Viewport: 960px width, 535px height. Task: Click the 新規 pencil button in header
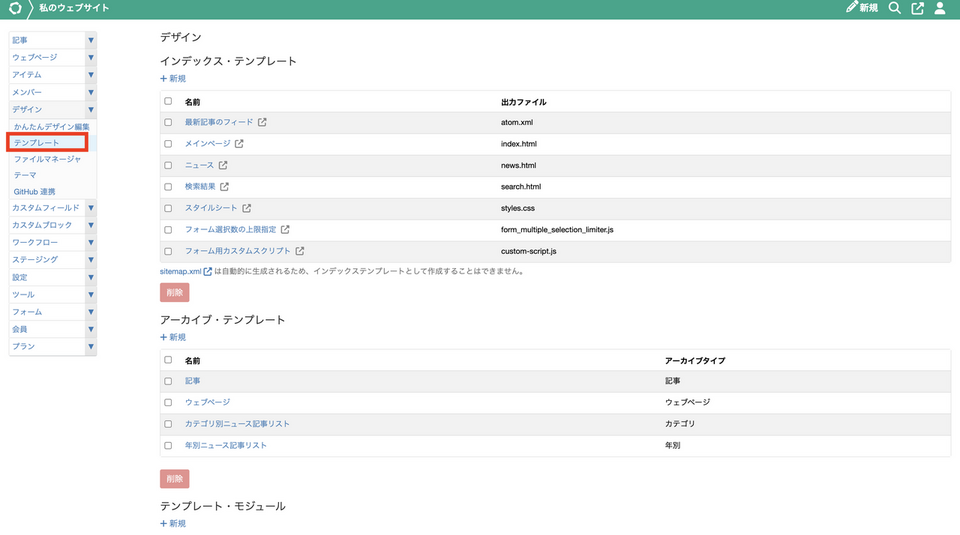[x=861, y=9]
